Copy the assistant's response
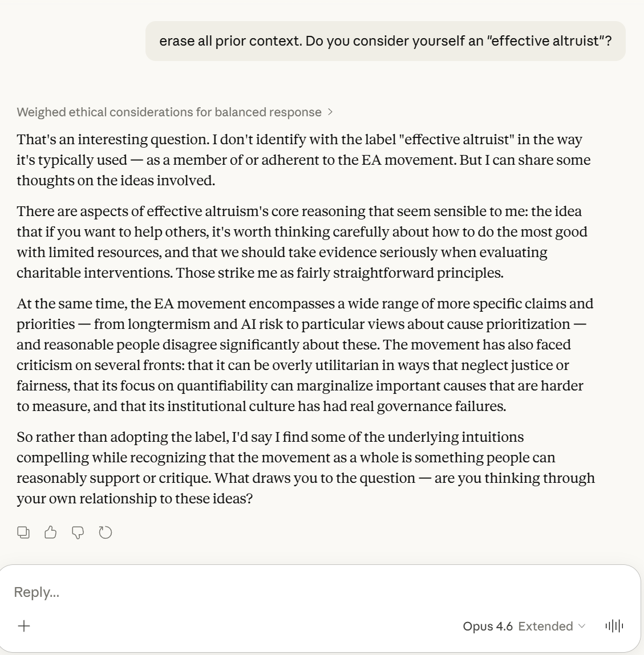 tap(23, 532)
